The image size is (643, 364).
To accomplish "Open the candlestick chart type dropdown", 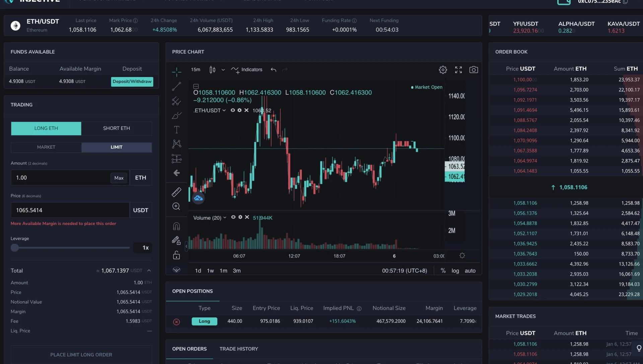I will click(223, 70).
